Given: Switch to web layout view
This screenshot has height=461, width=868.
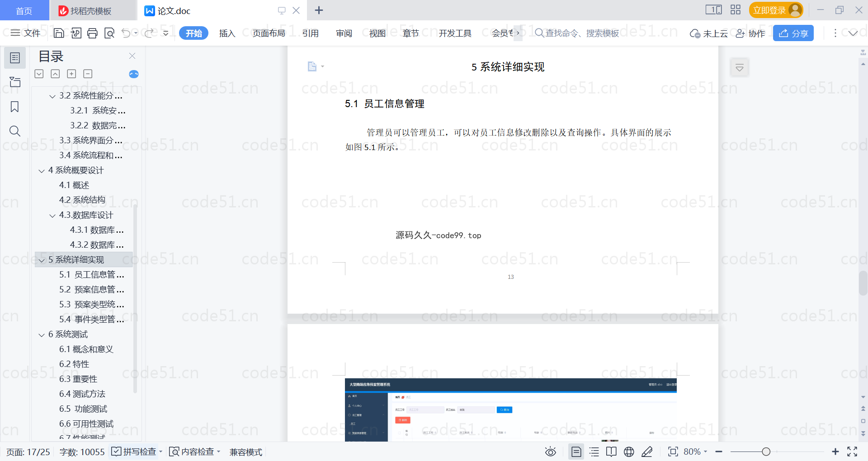Looking at the screenshot, I should 629,452.
